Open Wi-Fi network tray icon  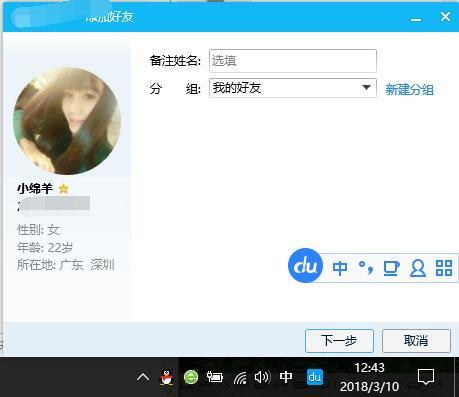click(240, 378)
